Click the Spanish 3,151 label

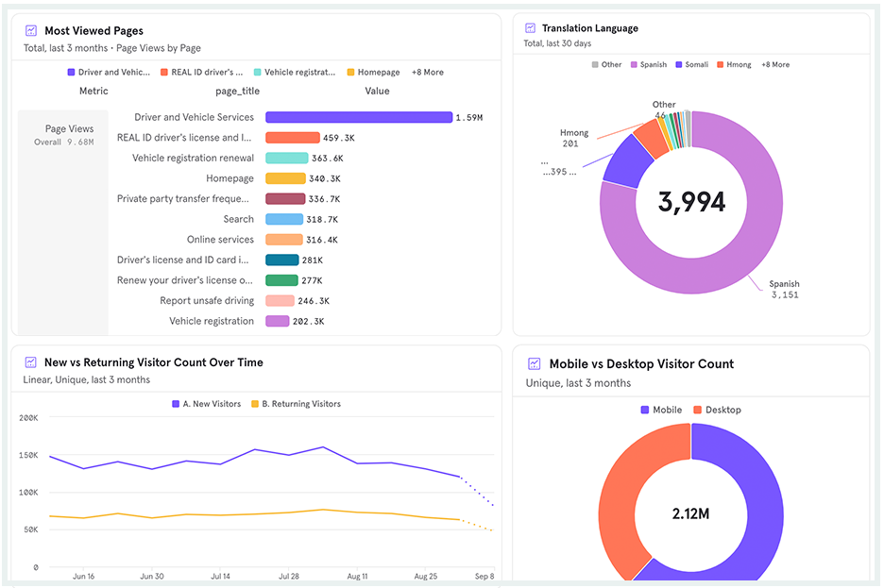[x=784, y=289]
